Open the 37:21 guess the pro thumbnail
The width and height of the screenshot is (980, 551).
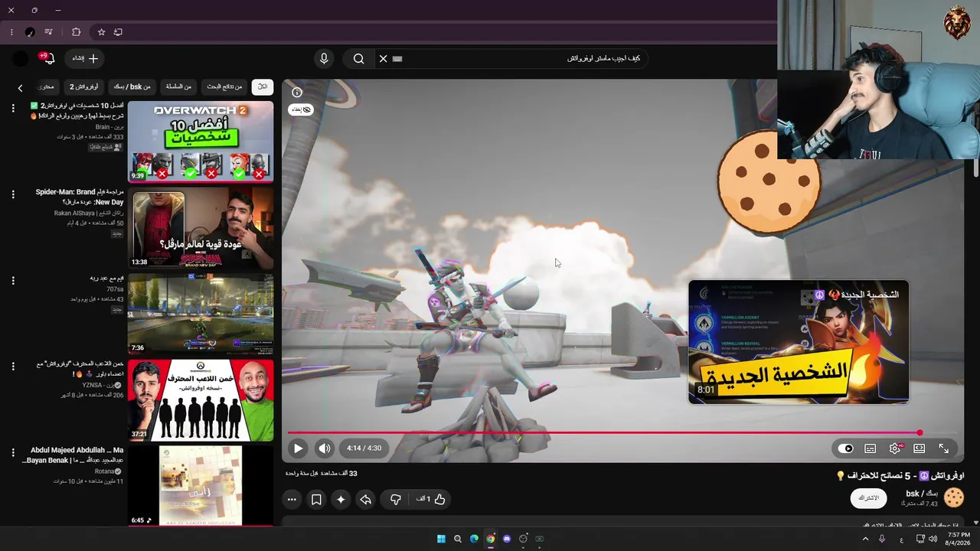point(201,400)
